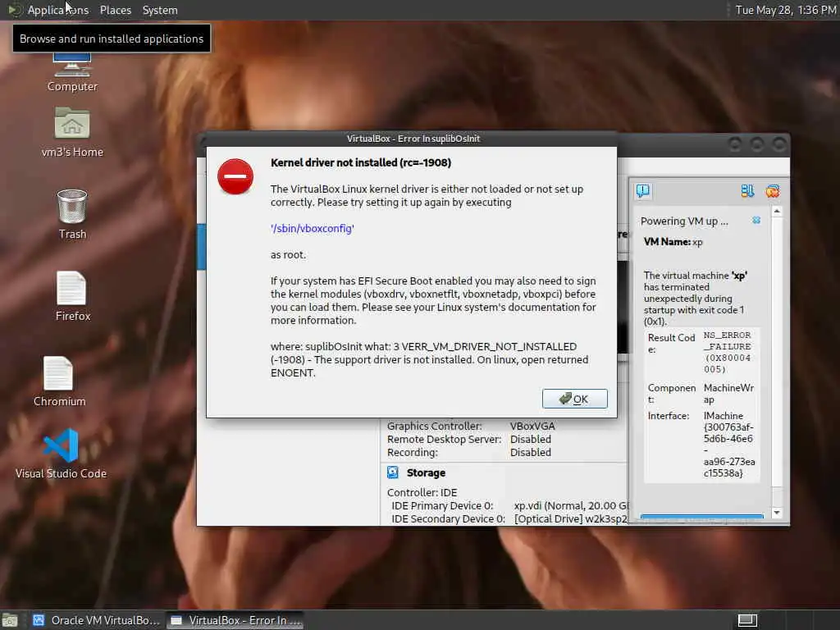Click the '/sbin/vboxconfig' link
The width and height of the screenshot is (840, 630).
[x=313, y=229]
